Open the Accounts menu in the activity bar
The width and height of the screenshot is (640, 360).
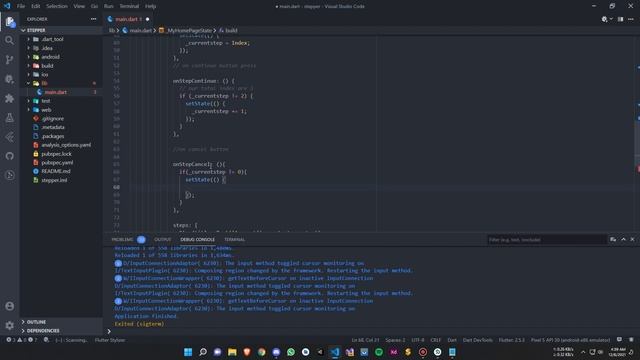9,306
